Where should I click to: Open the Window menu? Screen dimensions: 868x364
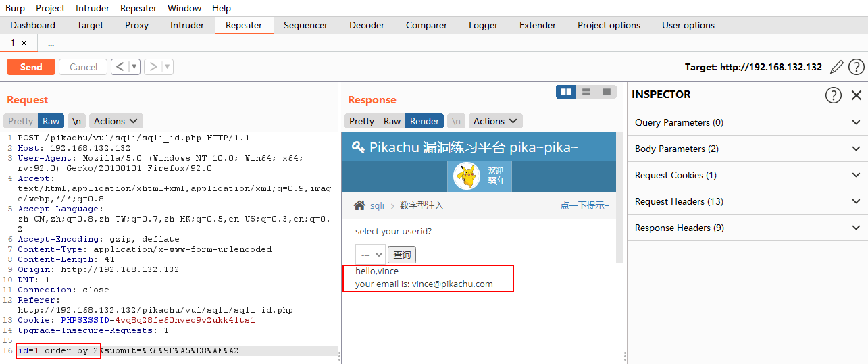pyautogui.click(x=184, y=8)
